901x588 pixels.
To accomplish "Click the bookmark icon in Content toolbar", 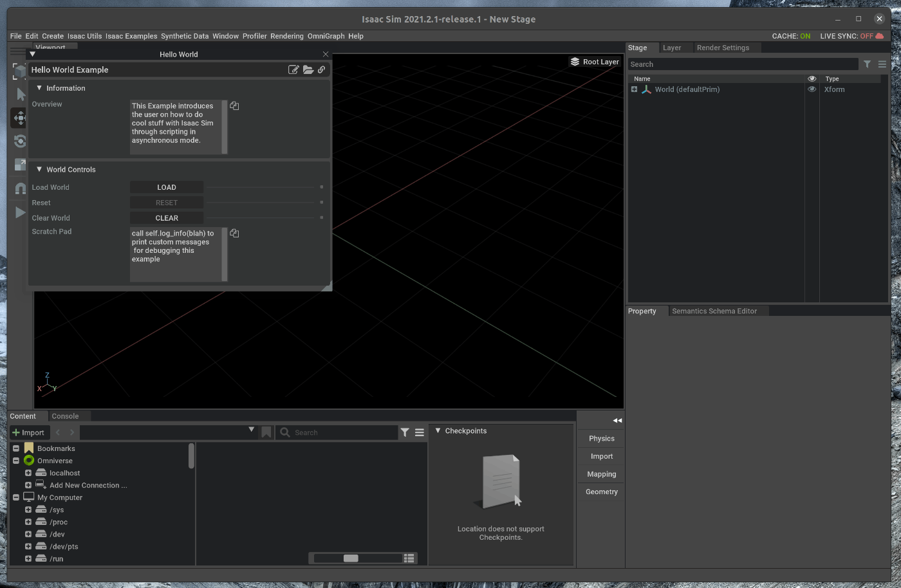I will pyautogui.click(x=266, y=432).
